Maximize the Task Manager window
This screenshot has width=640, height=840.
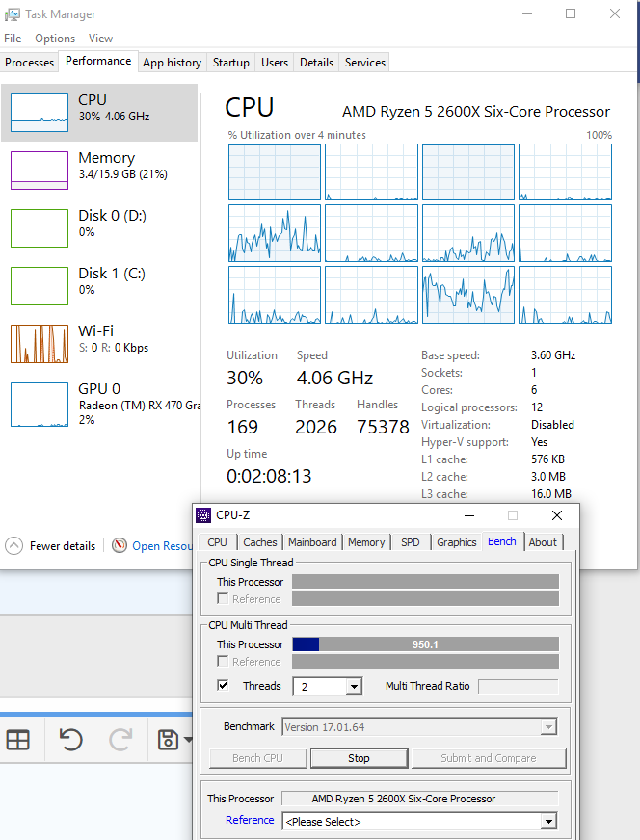coord(571,13)
